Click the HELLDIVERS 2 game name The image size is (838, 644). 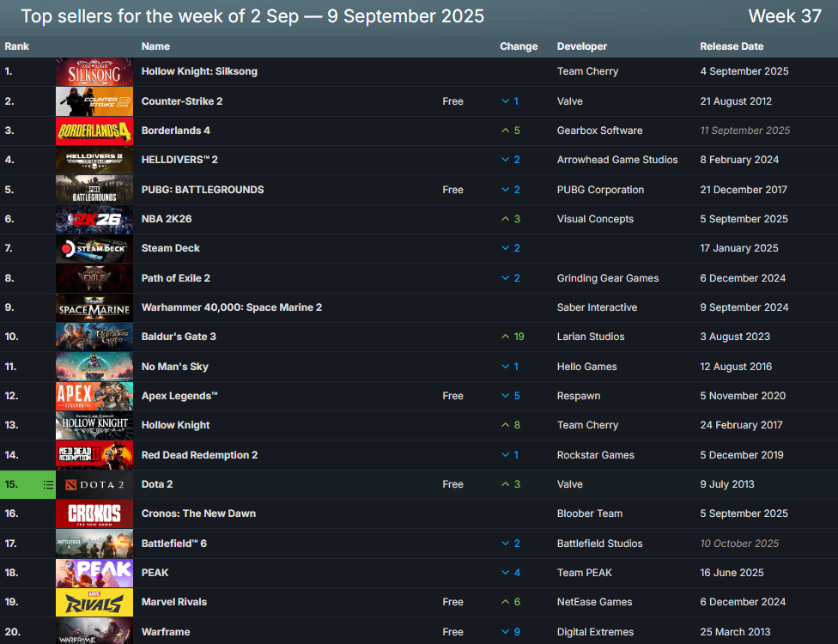(x=179, y=160)
